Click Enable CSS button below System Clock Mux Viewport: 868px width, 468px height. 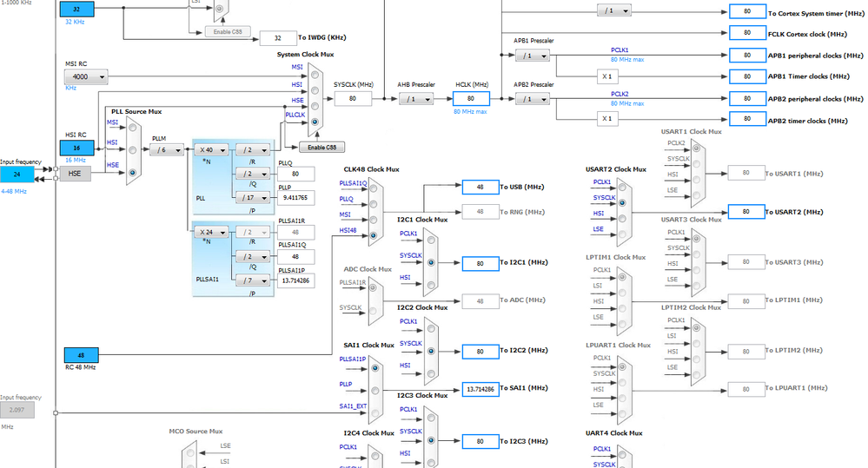[x=322, y=147]
